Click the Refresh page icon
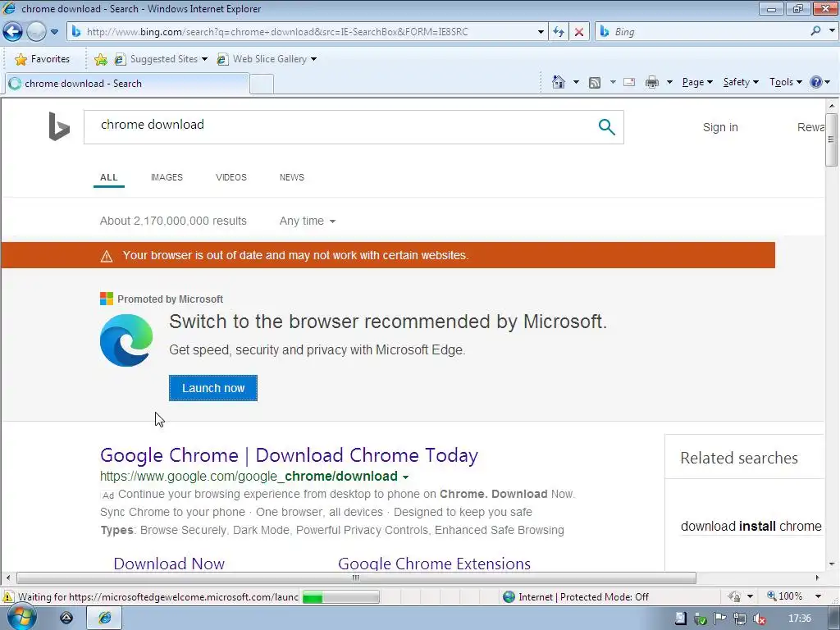The width and height of the screenshot is (840, 630). pyautogui.click(x=559, y=32)
